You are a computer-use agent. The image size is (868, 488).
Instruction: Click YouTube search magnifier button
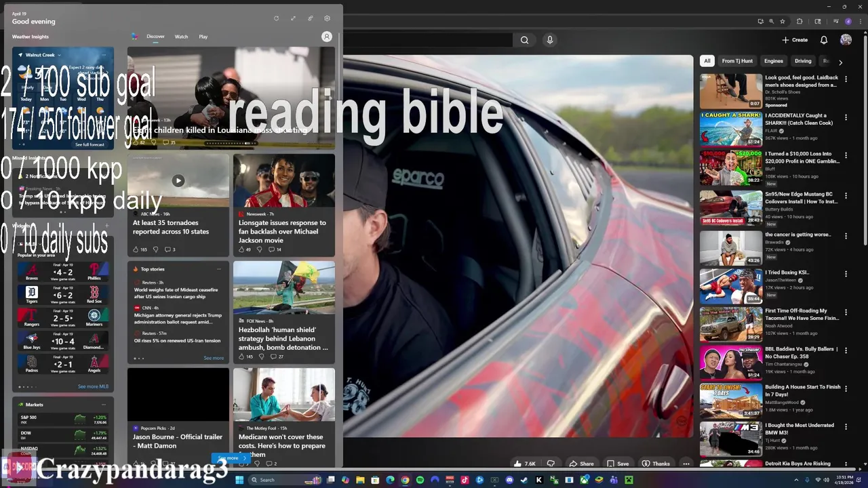[x=524, y=40]
